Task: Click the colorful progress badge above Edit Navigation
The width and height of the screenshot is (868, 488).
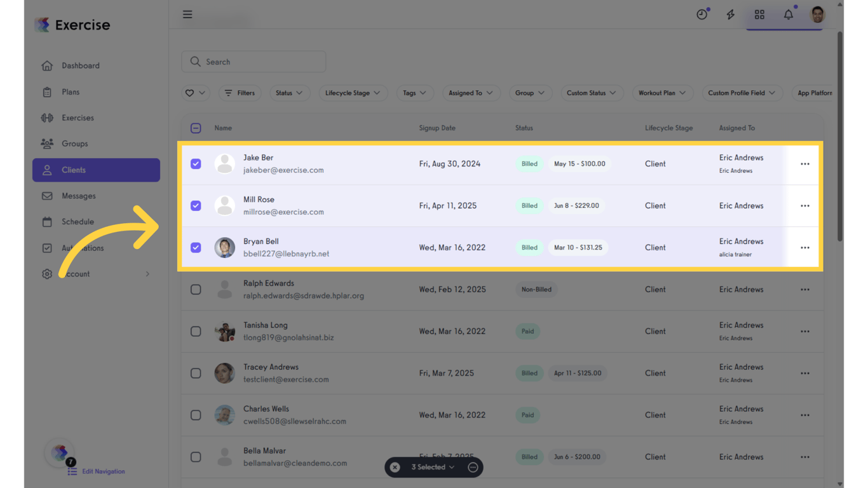Action: pyautogui.click(x=60, y=452)
